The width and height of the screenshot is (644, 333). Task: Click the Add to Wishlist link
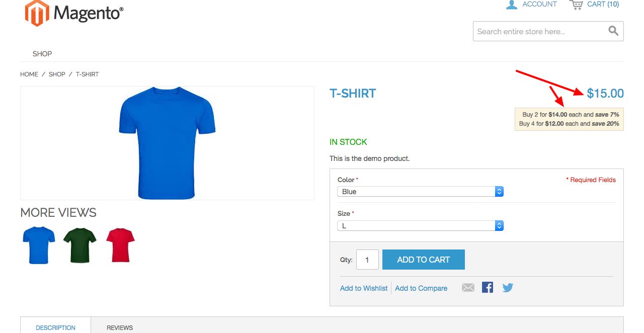click(364, 288)
